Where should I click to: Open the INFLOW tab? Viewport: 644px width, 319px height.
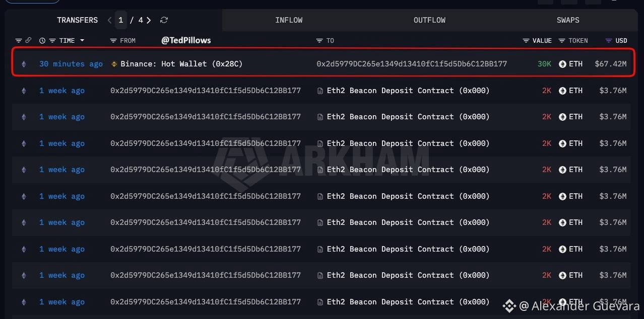[289, 20]
